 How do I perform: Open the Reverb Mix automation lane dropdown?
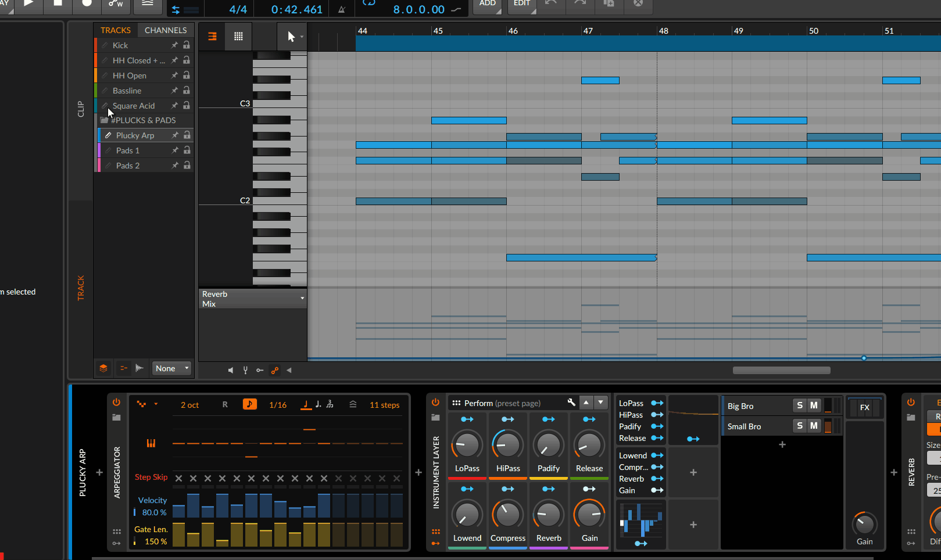coord(253,299)
